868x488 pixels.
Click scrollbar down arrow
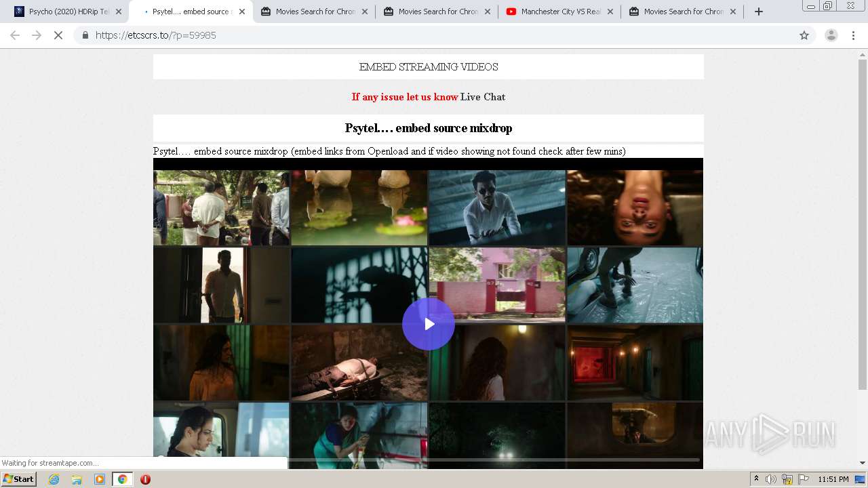pos(863,463)
